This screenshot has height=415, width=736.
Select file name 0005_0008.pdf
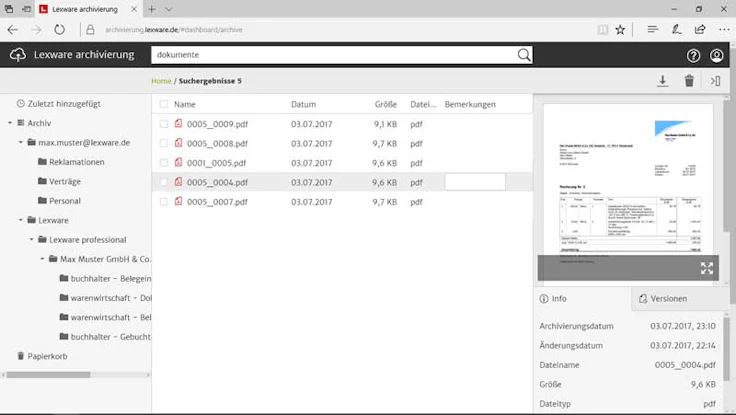coord(217,144)
